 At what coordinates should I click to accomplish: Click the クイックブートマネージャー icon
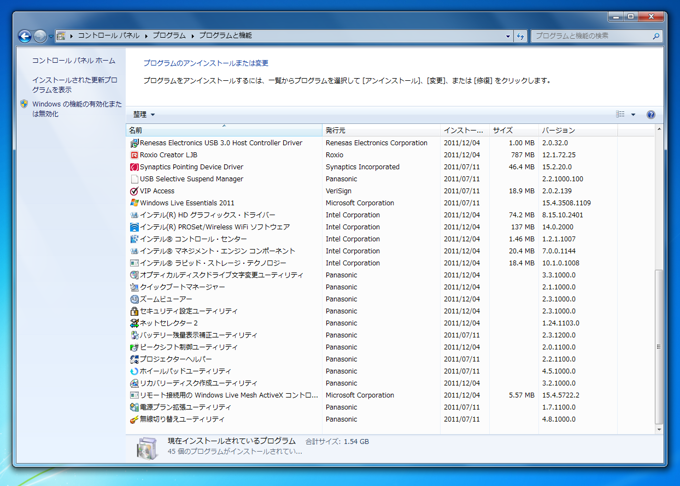pos(134,287)
